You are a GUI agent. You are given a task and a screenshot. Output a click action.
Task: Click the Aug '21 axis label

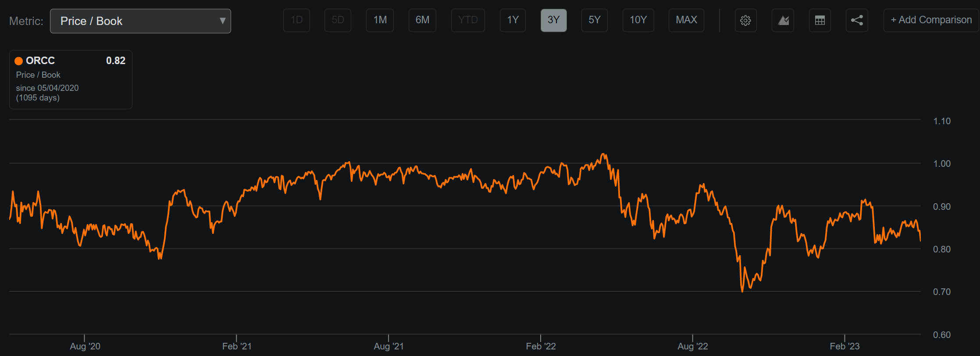click(x=388, y=346)
